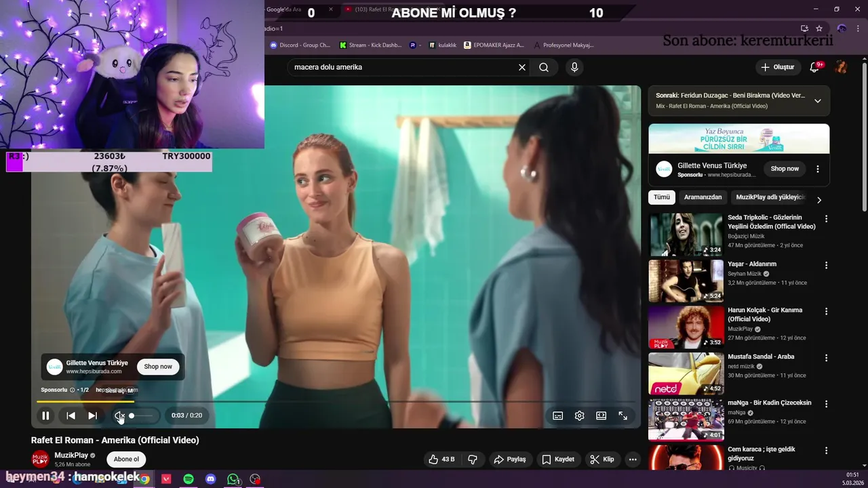Save the video via Kaydet
The width and height of the screenshot is (868, 488).
coord(558,460)
